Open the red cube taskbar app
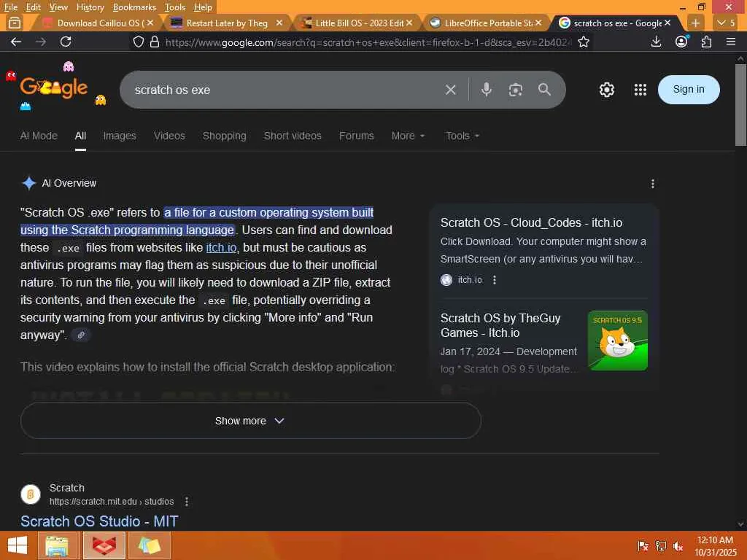Viewport: 747px width, 560px height. [104, 545]
